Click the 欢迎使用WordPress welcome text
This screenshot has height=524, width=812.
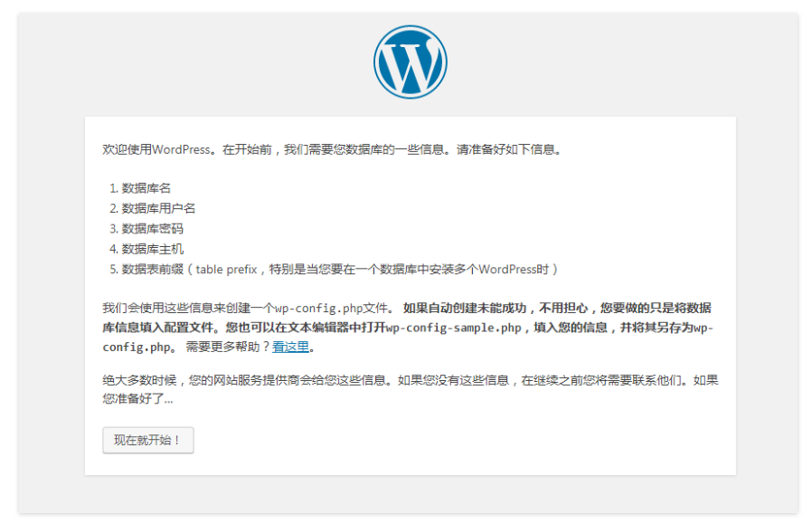[156, 149]
